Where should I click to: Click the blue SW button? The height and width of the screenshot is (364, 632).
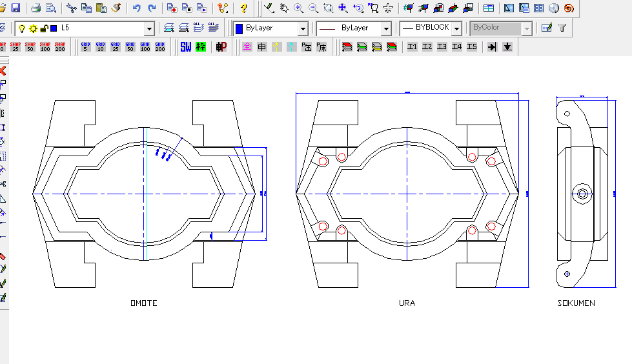click(186, 46)
